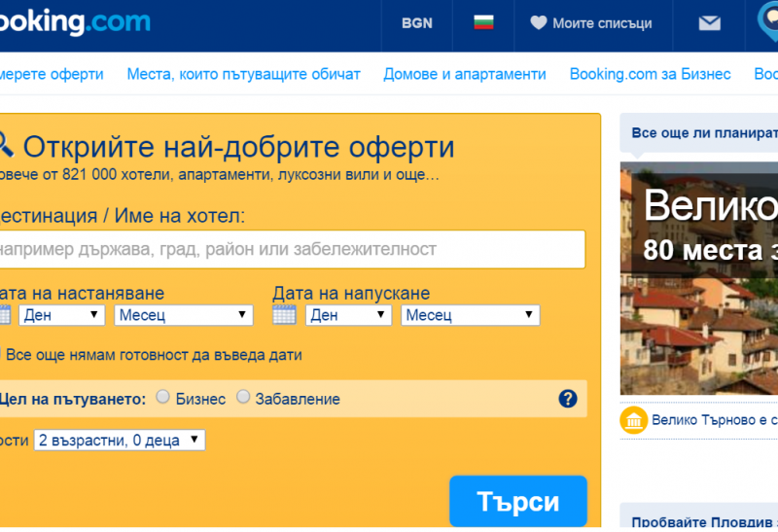Open the envelope messages icon
Image resolution: width=778 pixels, height=532 pixels.
[x=710, y=22]
